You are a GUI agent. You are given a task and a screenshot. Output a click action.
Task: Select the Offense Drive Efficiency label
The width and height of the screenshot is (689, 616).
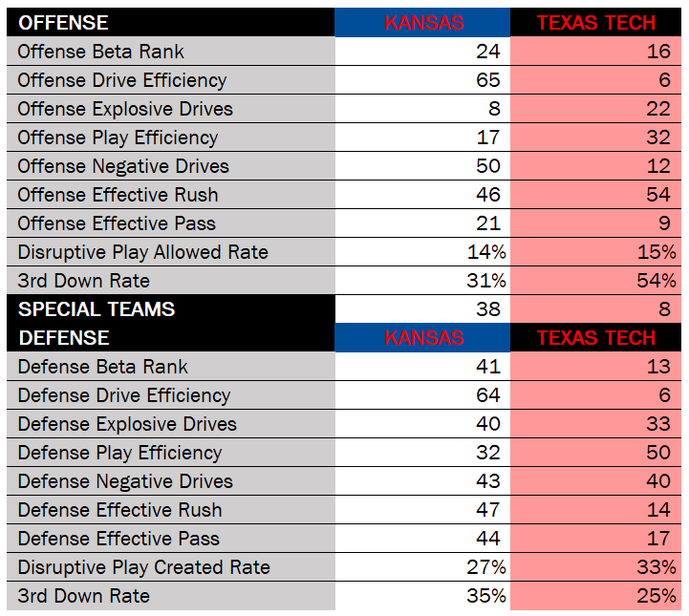[122, 80]
